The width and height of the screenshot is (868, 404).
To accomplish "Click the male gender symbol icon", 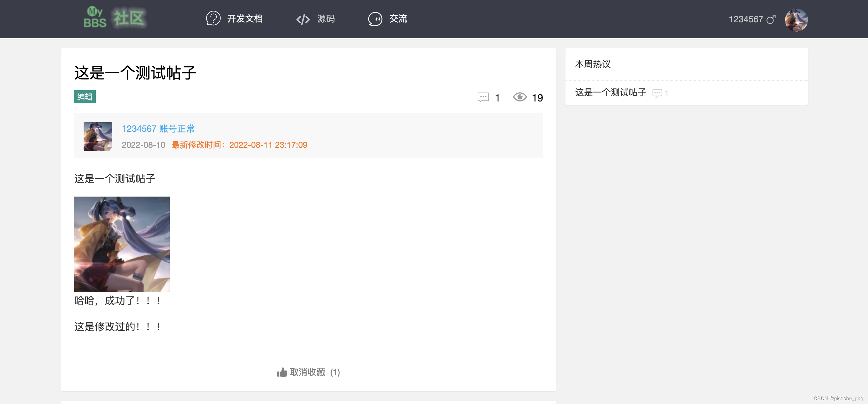I will click(771, 19).
